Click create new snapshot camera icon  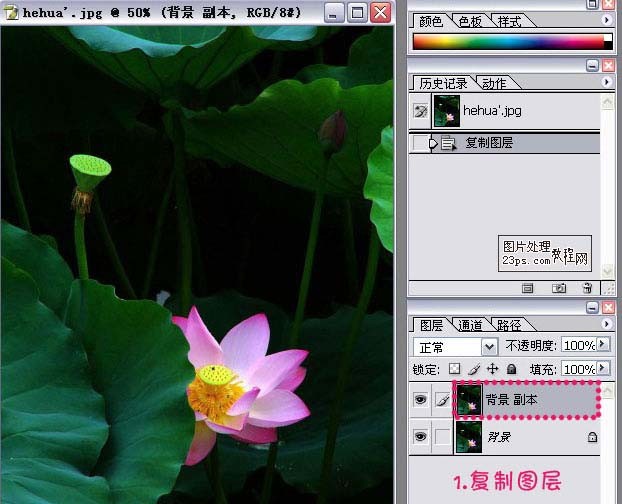tap(559, 288)
